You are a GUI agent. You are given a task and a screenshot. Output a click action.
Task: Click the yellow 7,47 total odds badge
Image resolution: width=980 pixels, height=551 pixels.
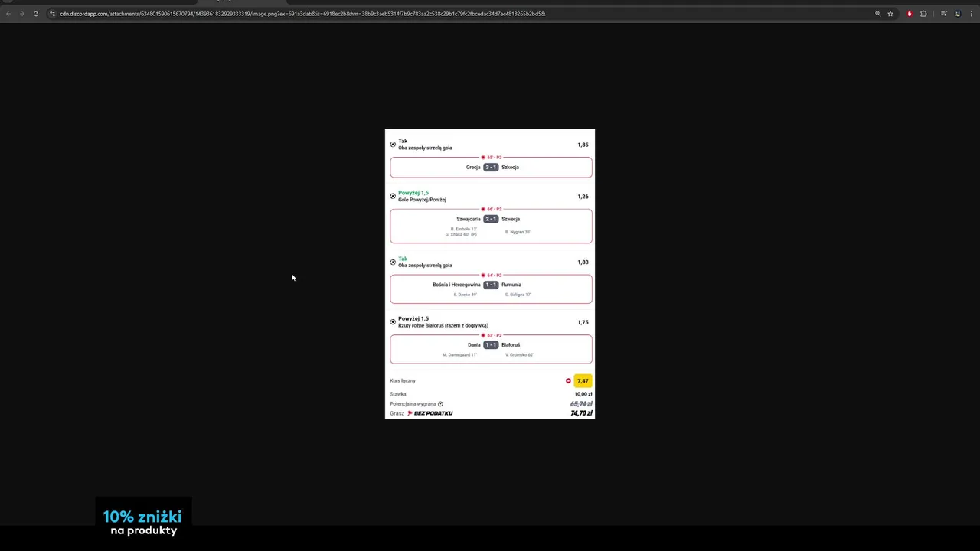pyautogui.click(x=583, y=380)
